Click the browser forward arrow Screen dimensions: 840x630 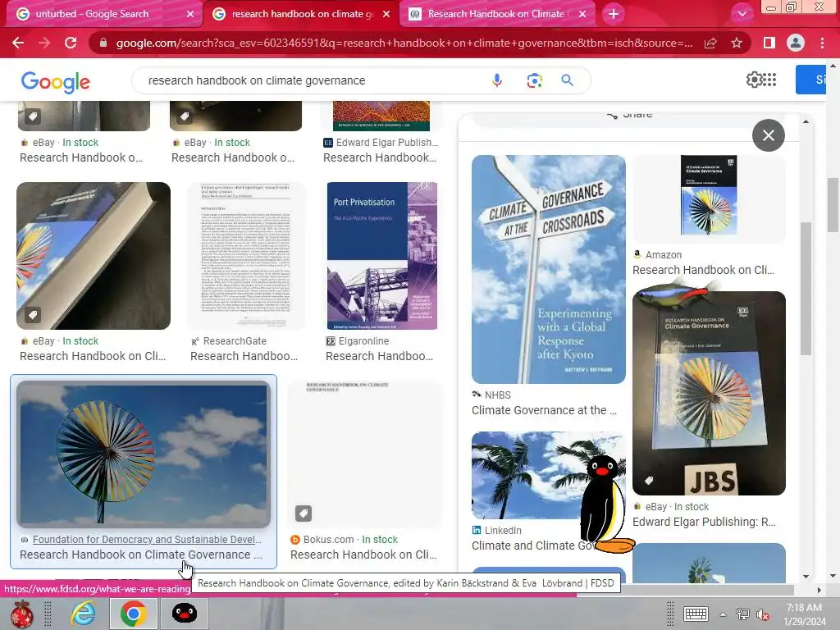[44, 43]
